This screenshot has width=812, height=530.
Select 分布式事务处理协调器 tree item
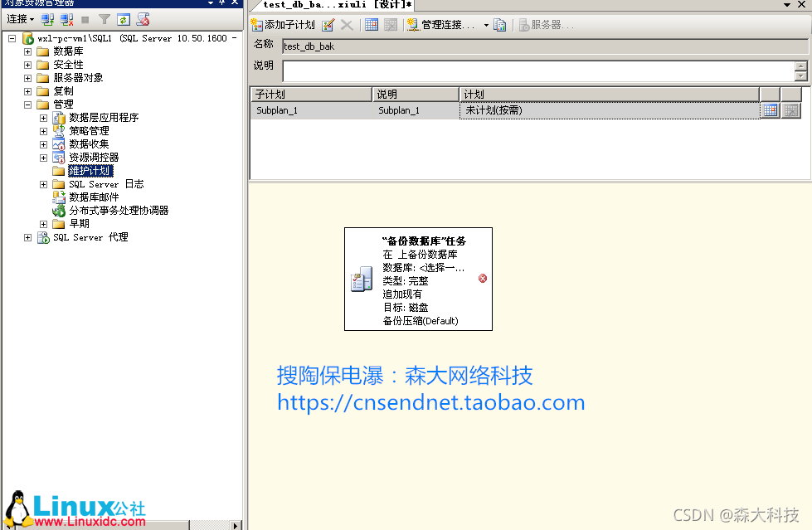(x=119, y=211)
